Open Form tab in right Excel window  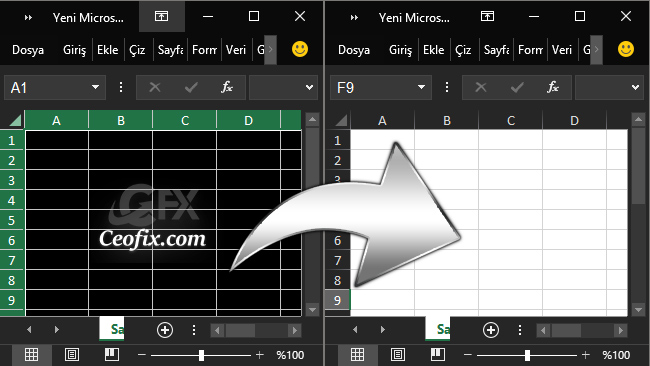(x=530, y=50)
